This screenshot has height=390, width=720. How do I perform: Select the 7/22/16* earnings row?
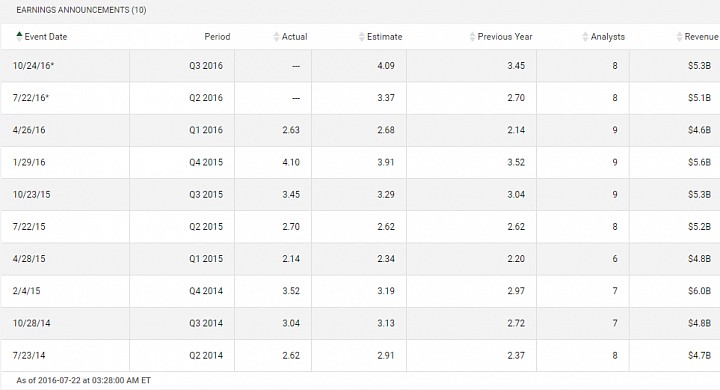(x=360, y=98)
